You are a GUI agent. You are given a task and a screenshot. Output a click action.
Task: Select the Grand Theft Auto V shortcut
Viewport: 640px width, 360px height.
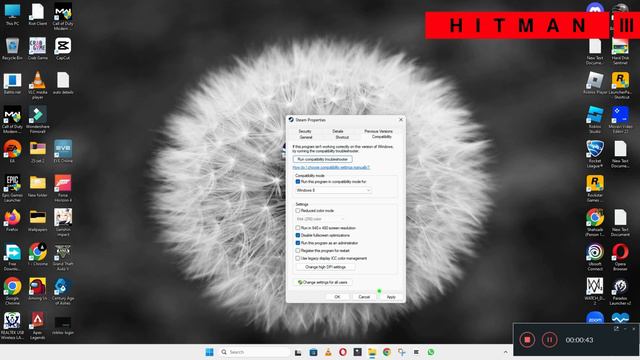(63, 257)
